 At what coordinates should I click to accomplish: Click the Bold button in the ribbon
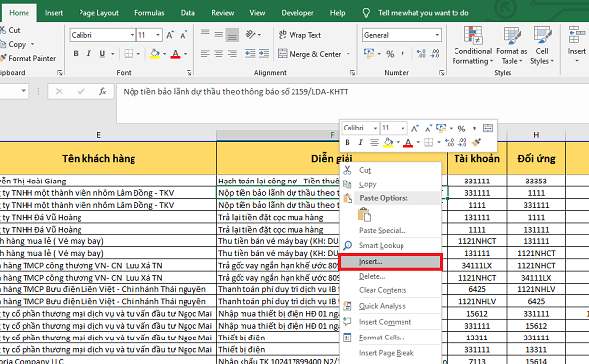click(76, 54)
